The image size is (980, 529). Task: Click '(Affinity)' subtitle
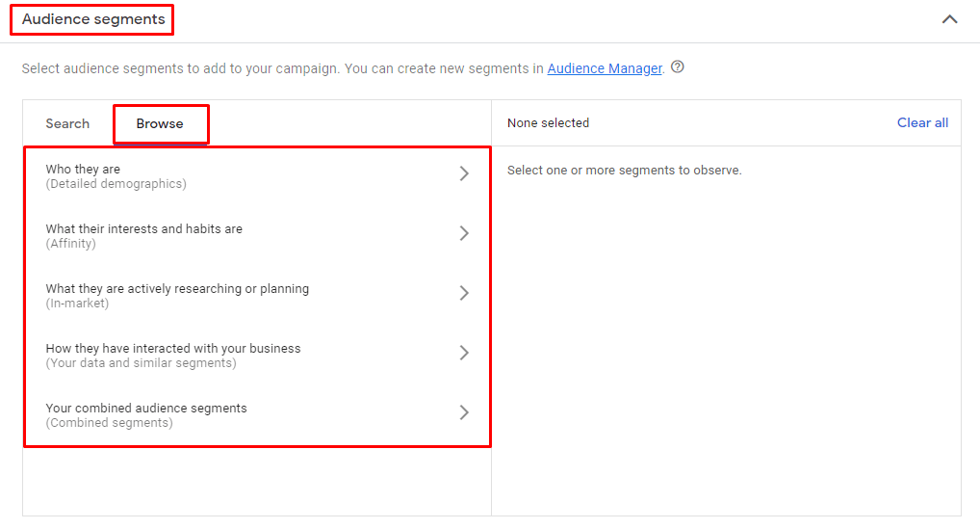click(70, 244)
